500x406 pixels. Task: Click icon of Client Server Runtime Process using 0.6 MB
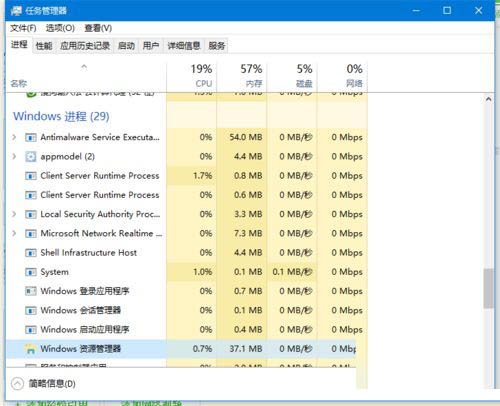click(x=31, y=195)
